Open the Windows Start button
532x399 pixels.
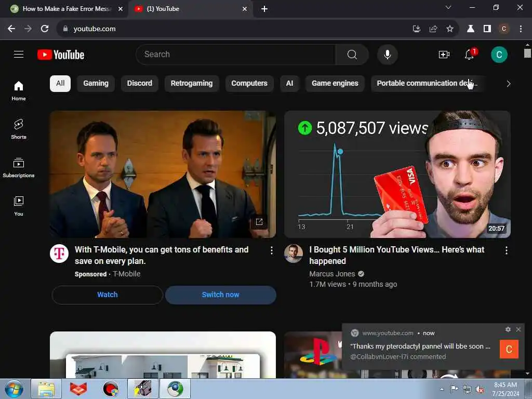coord(14,389)
